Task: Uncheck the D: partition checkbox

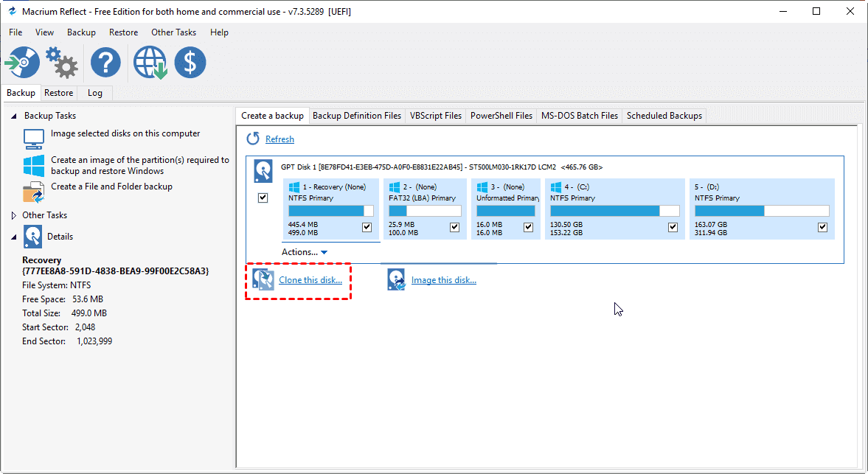Action: coord(822,228)
